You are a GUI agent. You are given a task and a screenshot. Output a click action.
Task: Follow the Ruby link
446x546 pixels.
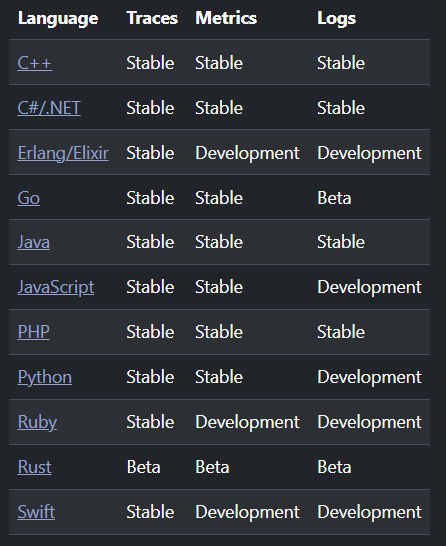(37, 422)
